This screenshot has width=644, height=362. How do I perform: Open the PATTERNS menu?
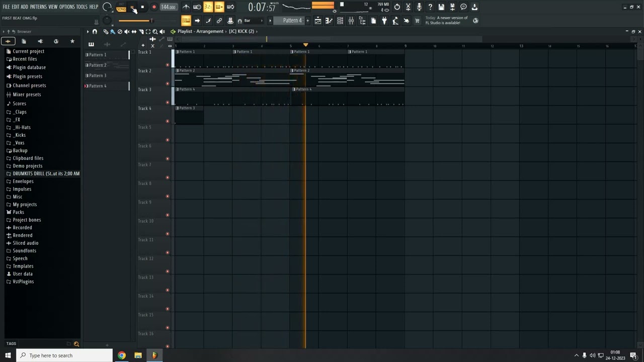click(38, 7)
